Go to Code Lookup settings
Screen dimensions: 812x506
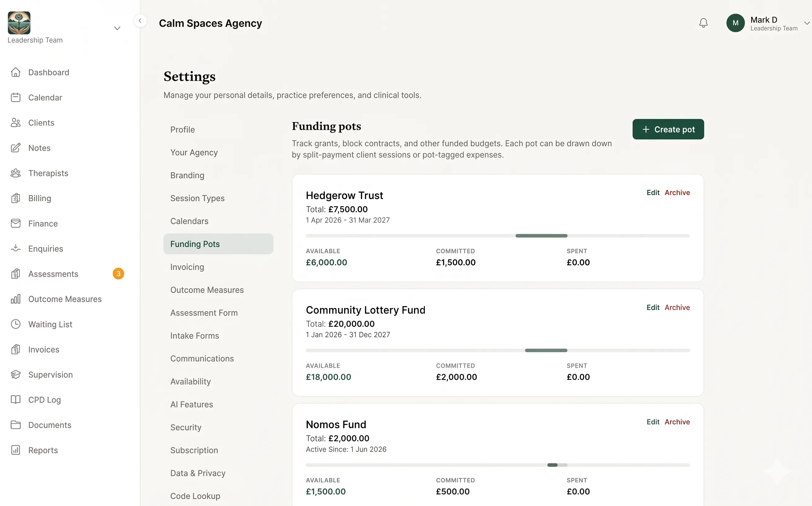click(x=195, y=496)
